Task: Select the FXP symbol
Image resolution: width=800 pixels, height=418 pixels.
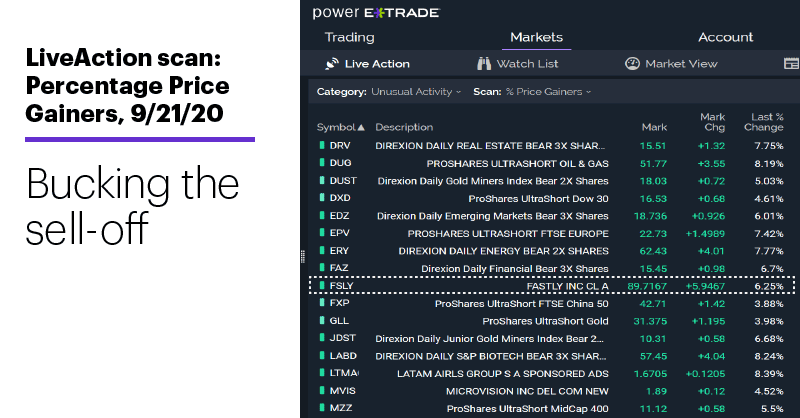Action: click(339, 303)
